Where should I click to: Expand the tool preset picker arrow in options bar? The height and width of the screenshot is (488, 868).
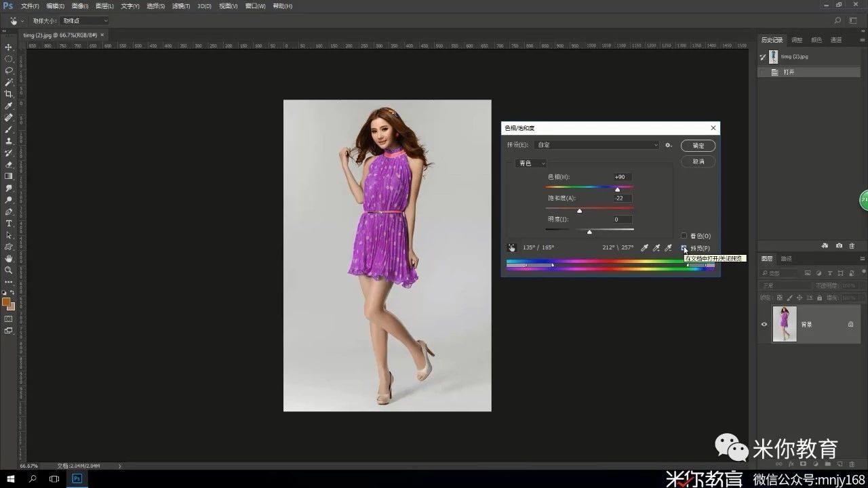pos(22,21)
